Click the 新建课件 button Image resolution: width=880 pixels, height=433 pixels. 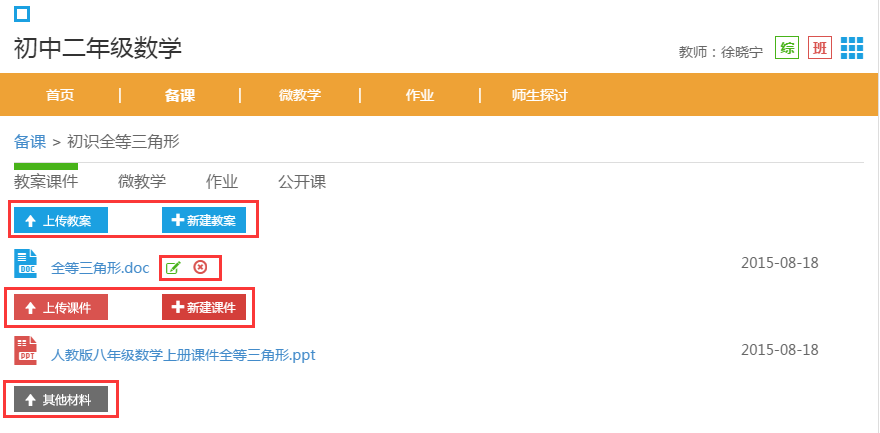click(204, 307)
